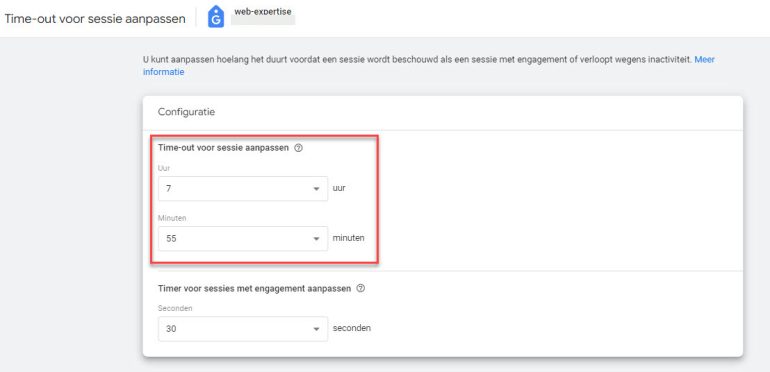Expand the Minuten dropdown arrow

click(316, 239)
